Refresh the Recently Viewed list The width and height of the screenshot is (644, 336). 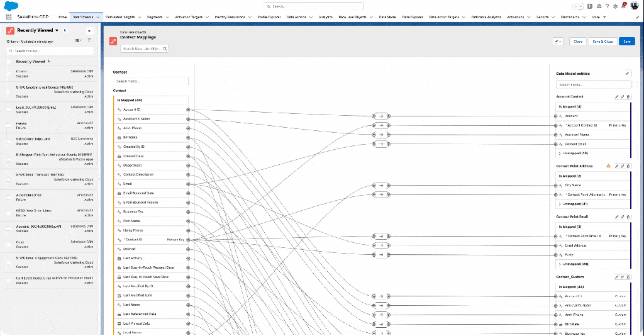tap(89, 40)
